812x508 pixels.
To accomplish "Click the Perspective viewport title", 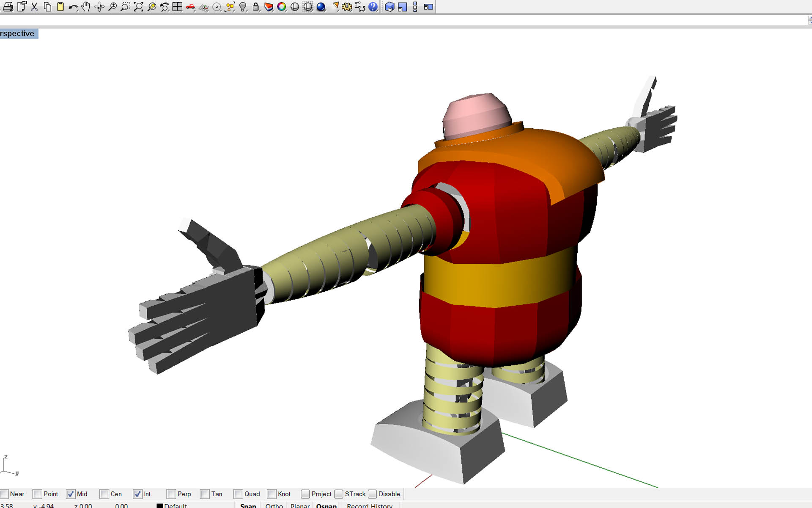I will point(19,33).
